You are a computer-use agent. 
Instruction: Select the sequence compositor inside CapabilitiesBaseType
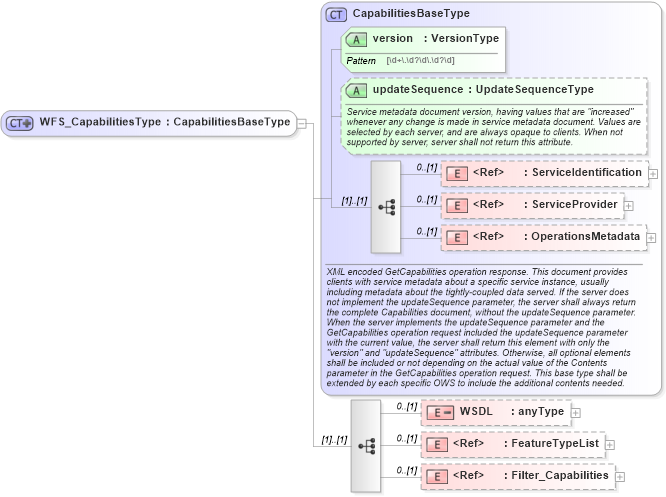386,207
